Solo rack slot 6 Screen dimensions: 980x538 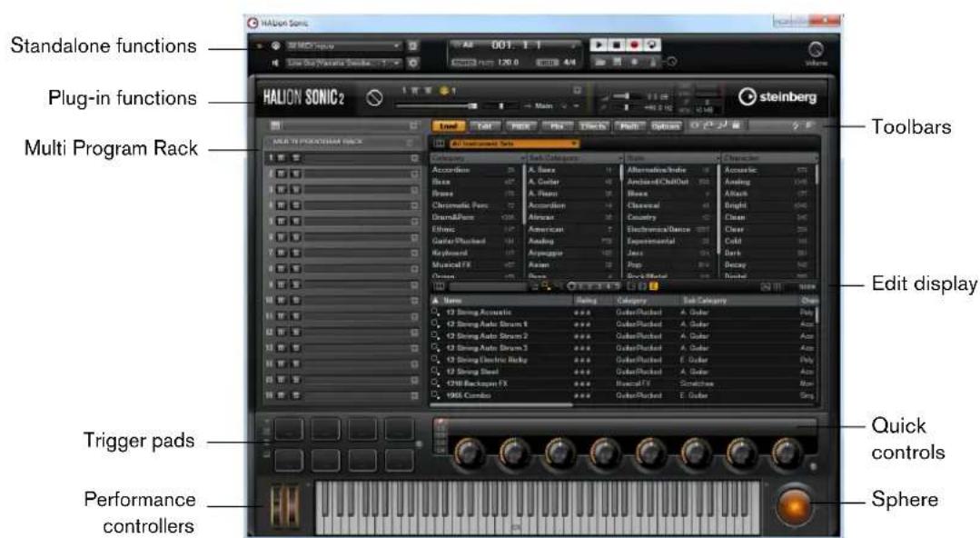click(295, 238)
